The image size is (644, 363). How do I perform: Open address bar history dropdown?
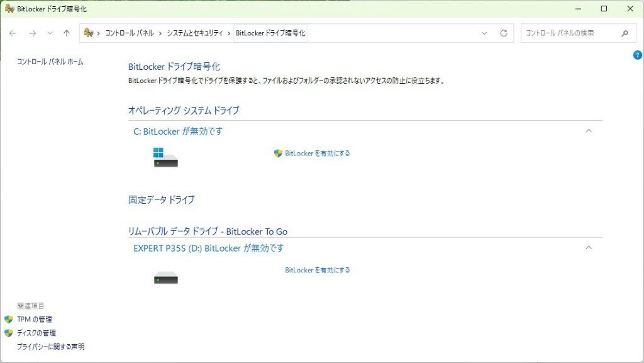click(x=484, y=33)
